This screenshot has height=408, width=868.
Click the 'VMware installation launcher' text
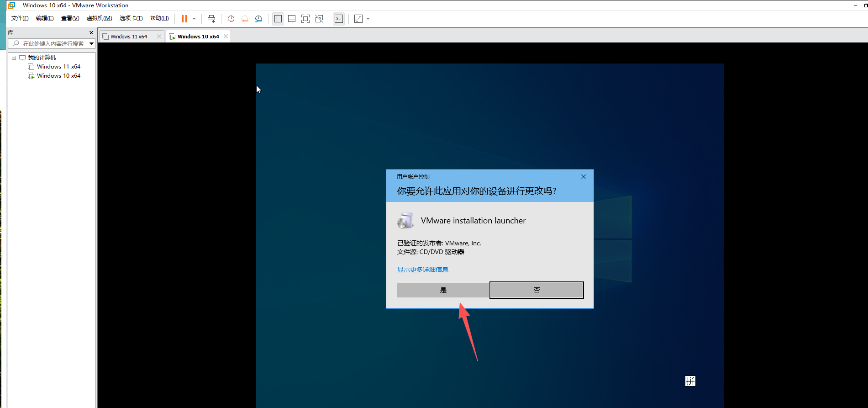pyautogui.click(x=473, y=221)
